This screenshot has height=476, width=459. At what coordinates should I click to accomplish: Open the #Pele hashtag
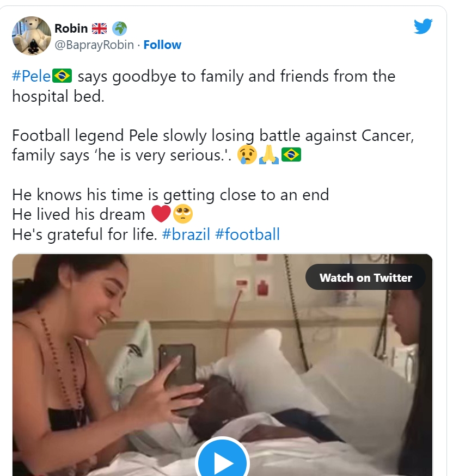[x=31, y=76]
